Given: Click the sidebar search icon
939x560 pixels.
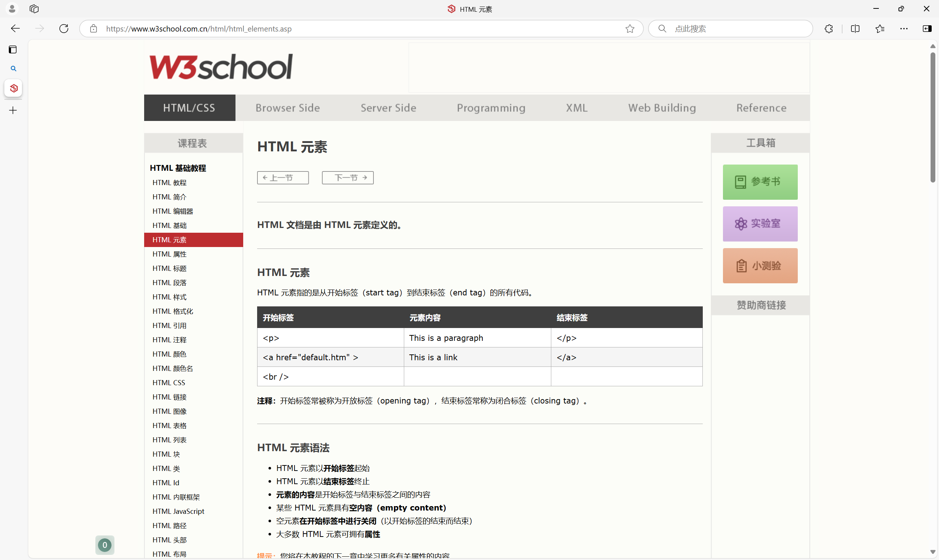Looking at the screenshot, I should click(x=13, y=69).
